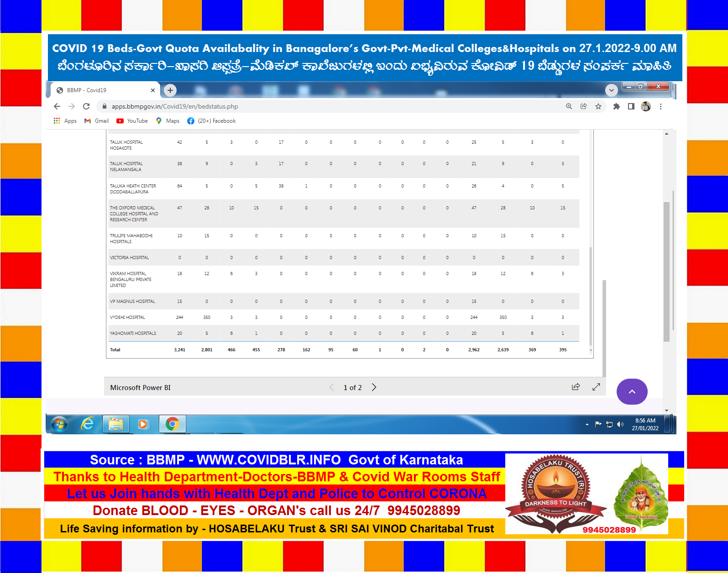Open Chrome three-dot menu
This screenshot has width=728, height=573.
click(x=660, y=106)
